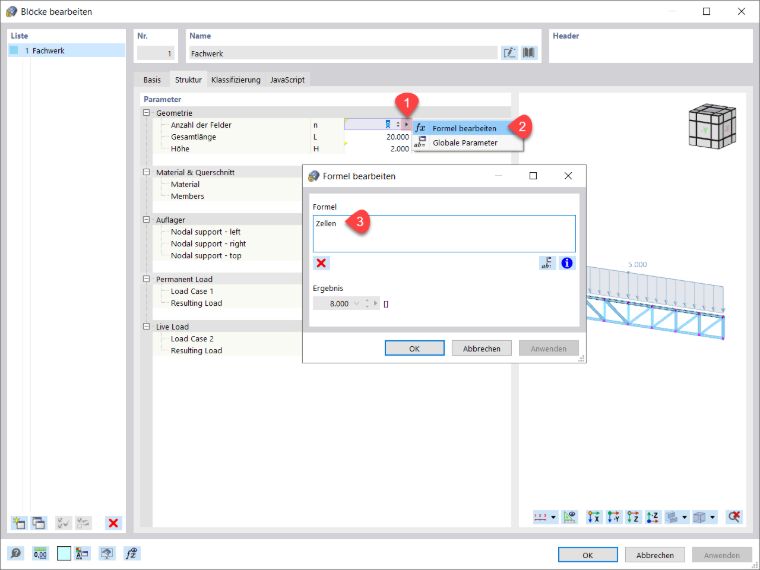Open the help speech bubble icon
This screenshot has width=760, height=570.
point(16,553)
